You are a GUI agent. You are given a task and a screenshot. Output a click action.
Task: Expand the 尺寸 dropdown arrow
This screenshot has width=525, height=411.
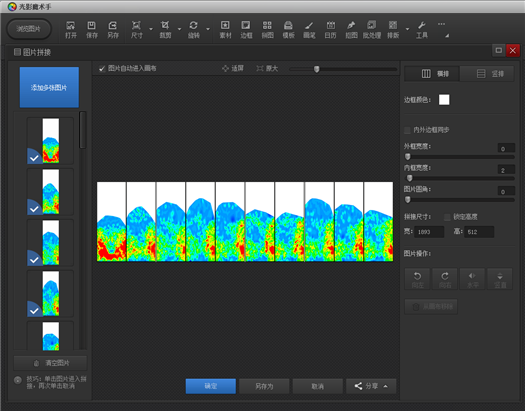coord(151,29)
